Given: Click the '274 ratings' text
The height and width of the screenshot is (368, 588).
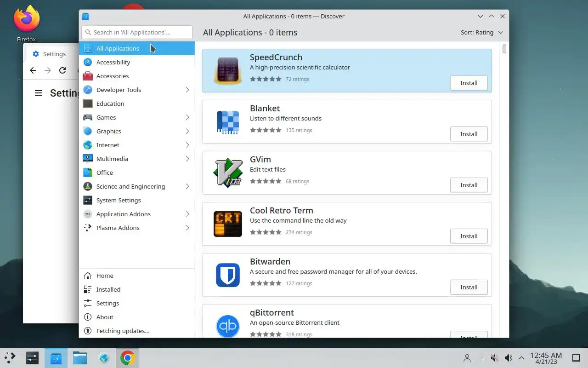Looking at the screenshot, I should [x=299, y=232].
